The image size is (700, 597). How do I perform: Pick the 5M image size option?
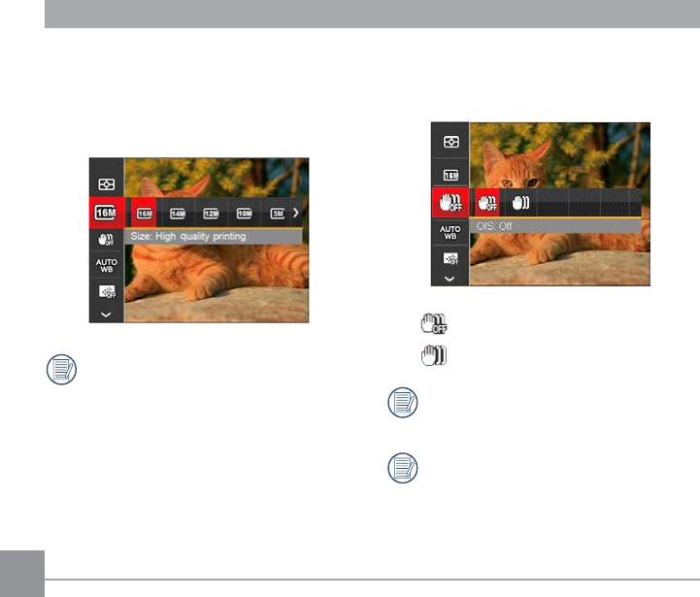(278, 214)
